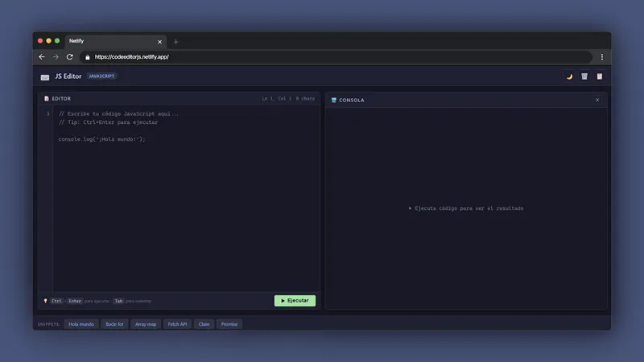Click the JS Editor title text

click(x=68, y=76)
